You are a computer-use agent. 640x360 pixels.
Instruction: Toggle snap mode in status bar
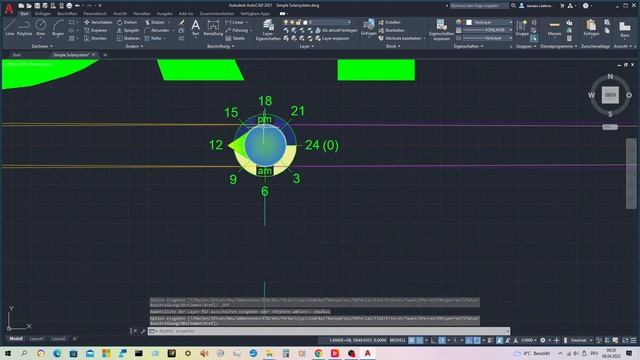pos(419,340)
